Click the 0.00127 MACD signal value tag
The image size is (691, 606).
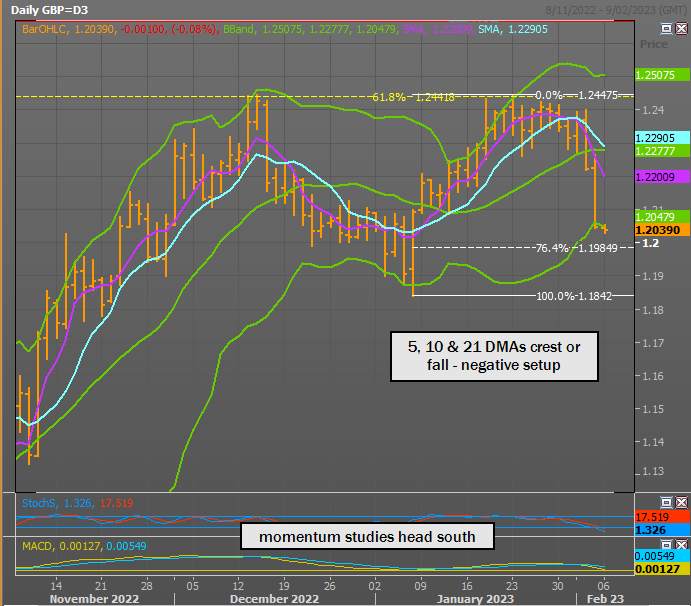[662, 569]
